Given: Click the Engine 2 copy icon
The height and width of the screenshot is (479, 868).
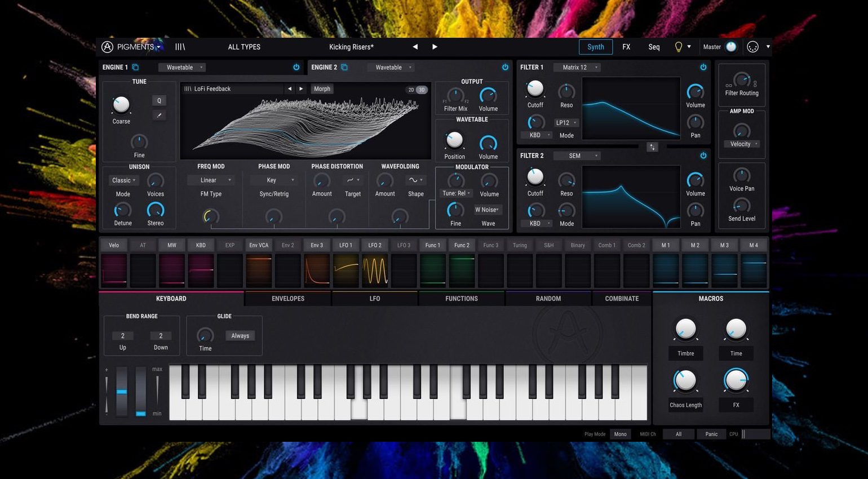Looking at the screenshot, I should 344,67.
